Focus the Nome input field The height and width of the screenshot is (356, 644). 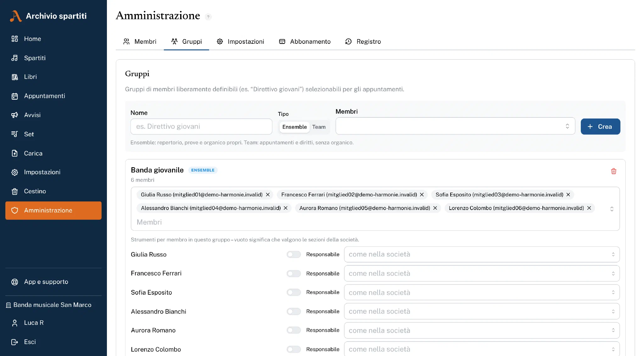[201, 127]
